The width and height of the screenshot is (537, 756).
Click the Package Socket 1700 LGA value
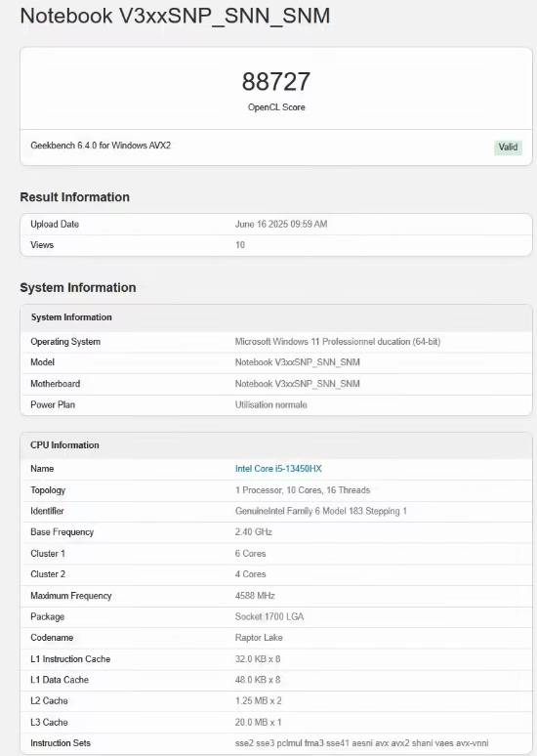pyautogui.click(x=269, y=616)
